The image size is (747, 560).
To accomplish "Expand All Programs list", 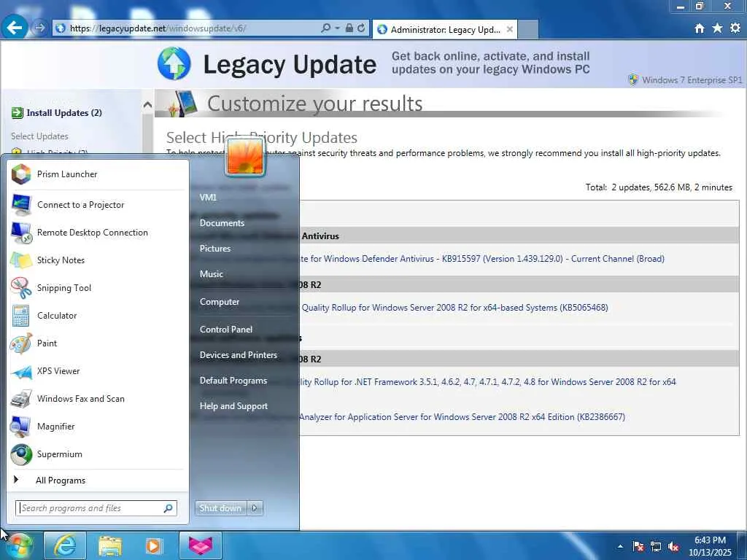I will (x=98, y=480).
